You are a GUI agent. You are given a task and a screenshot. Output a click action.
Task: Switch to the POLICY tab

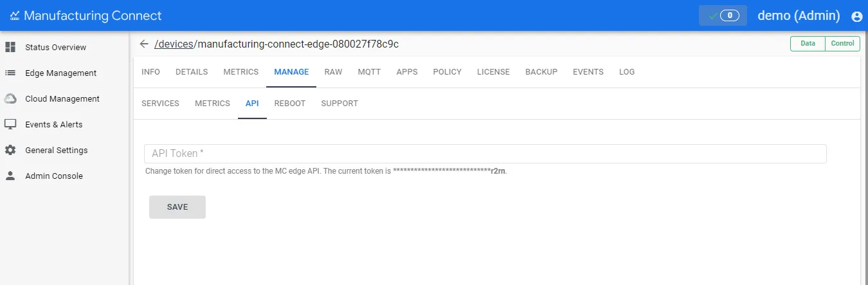pyautogui.click(x=448, y=72)
